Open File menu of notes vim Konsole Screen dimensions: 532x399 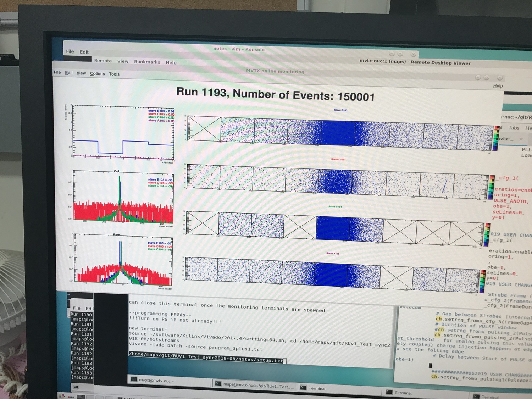pyautogui.click(x=70, y=51)
